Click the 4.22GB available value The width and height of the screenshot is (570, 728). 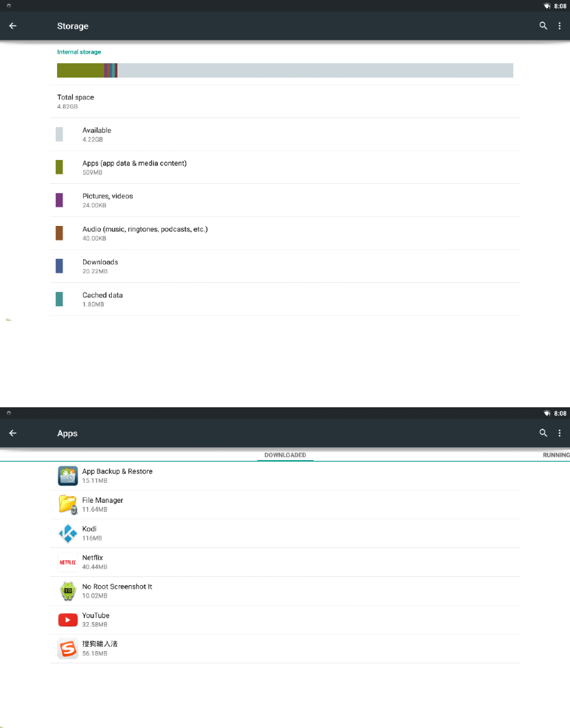pyautogui.click(x=93, y=139)
